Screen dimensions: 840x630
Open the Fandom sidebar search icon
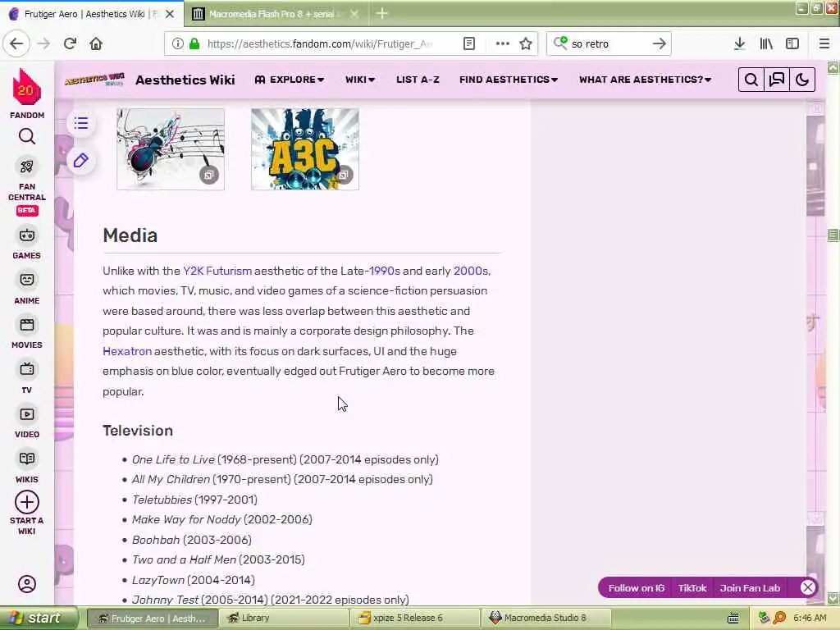(x=27, y=137)
